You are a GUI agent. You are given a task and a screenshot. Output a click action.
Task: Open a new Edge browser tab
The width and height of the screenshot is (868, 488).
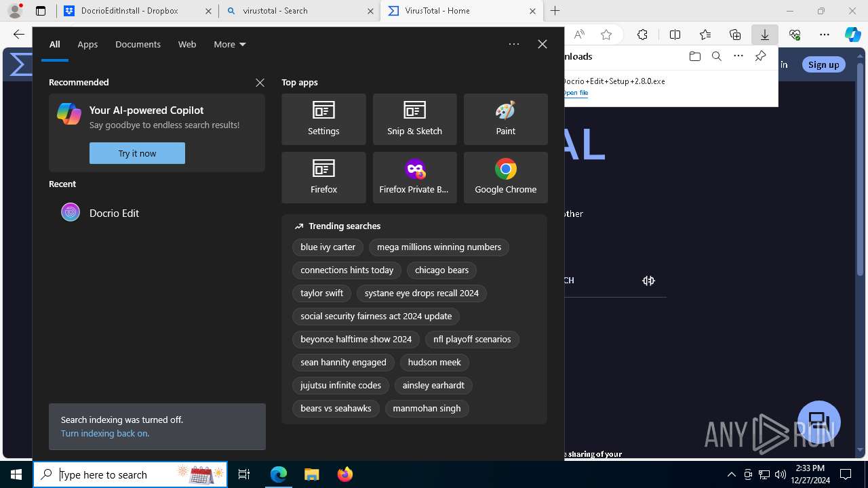[x=555, y=11]
